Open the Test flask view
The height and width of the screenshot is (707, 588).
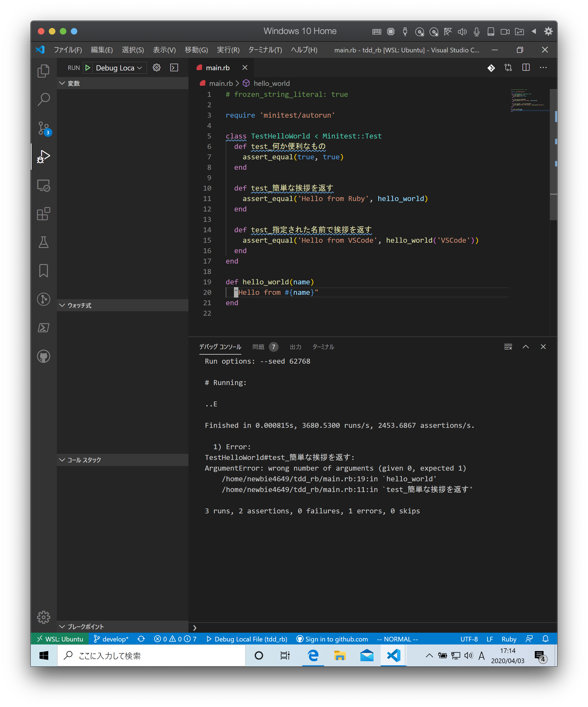(x=43, y=242)
